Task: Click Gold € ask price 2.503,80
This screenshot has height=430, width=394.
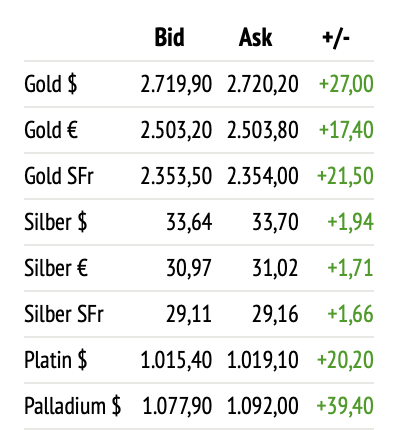Action: 263,130
